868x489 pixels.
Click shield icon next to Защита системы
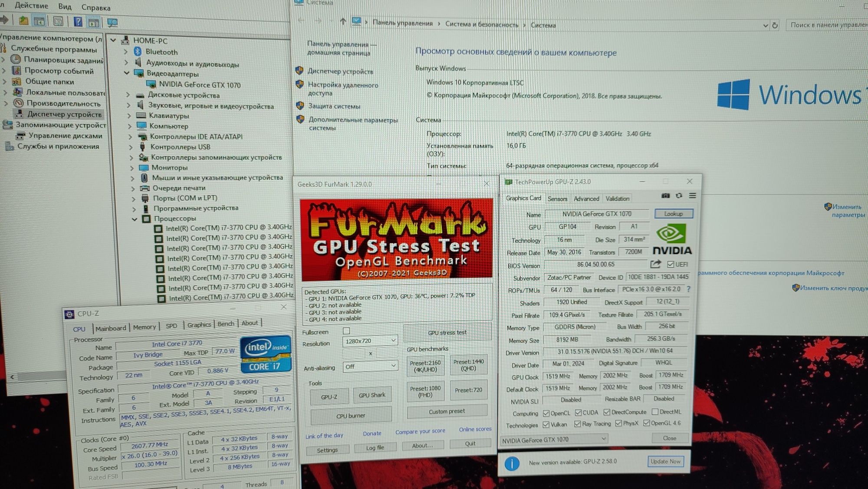point(299,106)
